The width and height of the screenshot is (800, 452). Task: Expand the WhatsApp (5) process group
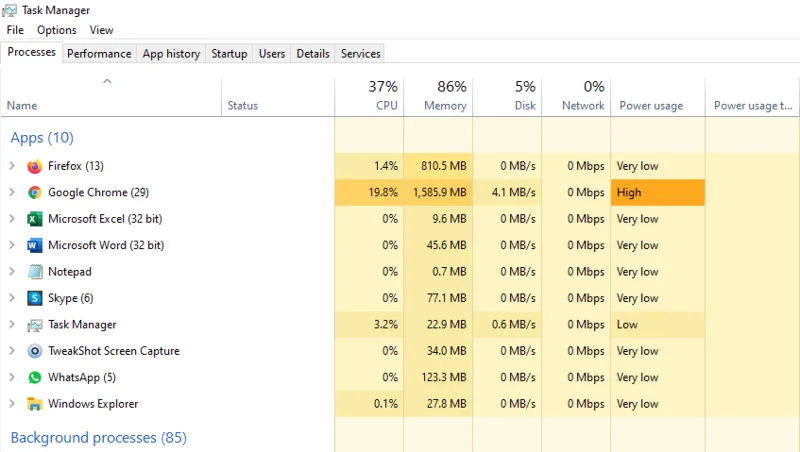click(12, 378)
